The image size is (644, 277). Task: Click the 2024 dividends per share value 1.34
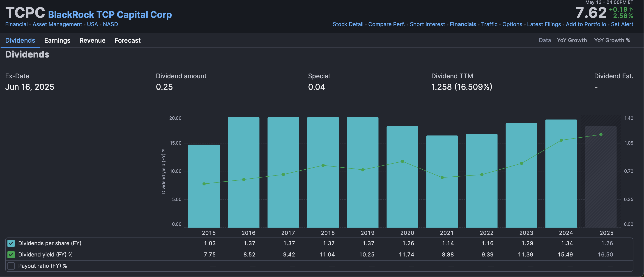click(x=567, y=243)
